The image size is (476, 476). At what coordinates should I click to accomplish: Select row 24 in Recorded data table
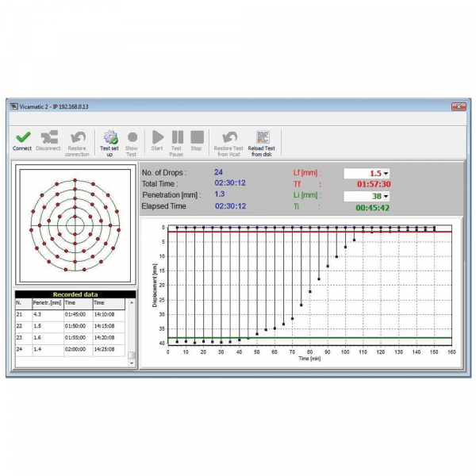click(x=71, y=348)
